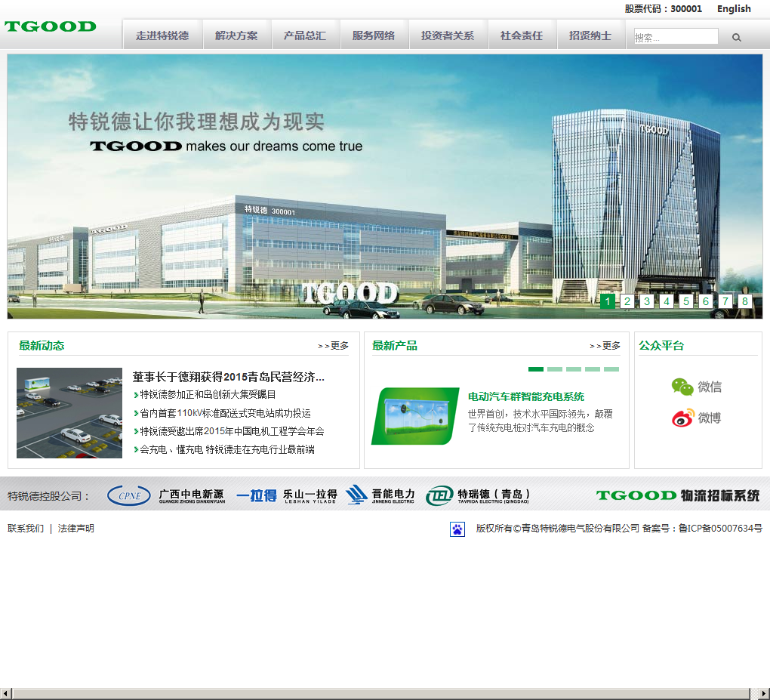Click >>更多 in the 最新动态 section

pos(333,346)
